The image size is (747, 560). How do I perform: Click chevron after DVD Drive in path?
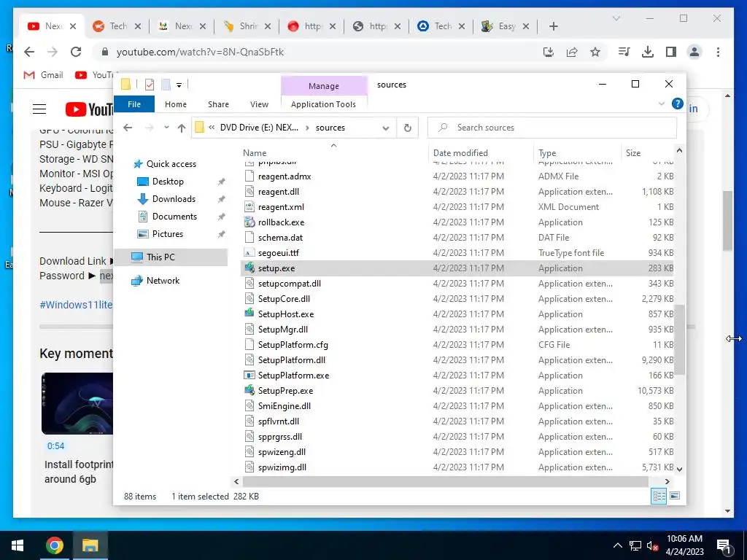307,128
